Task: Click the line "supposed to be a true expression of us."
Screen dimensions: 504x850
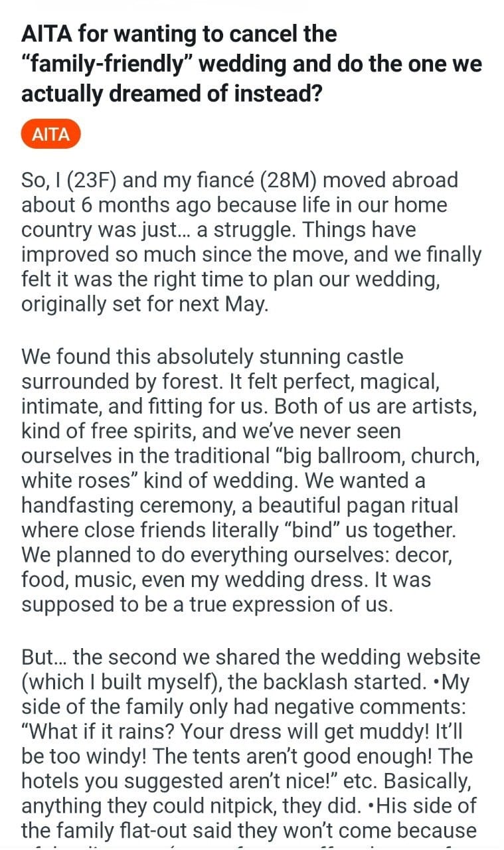Action: click(x=207, y=604)
